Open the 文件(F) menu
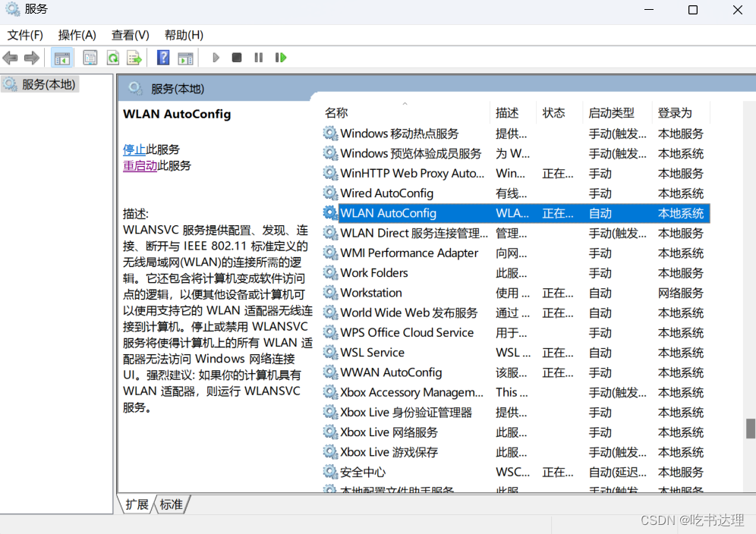Viewport: 756px width, 534px height. [x=25, y=35]
